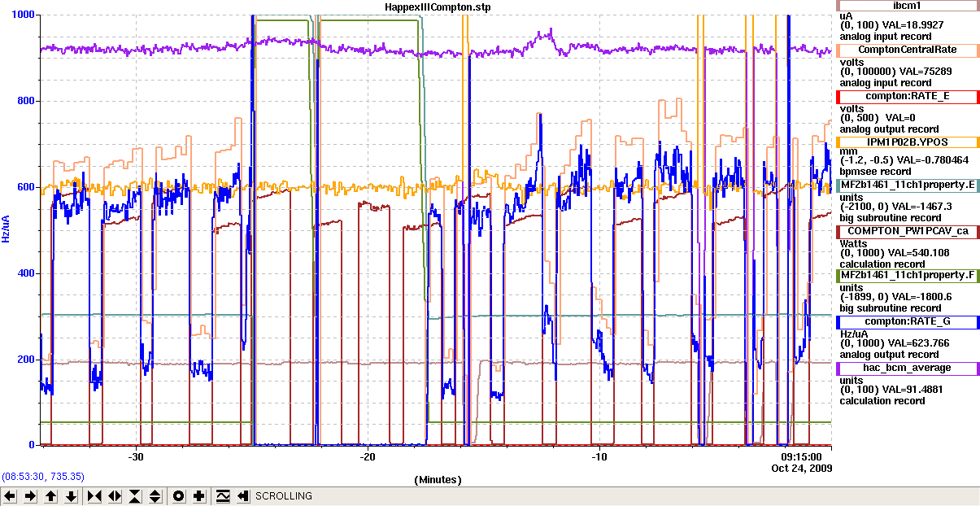Pan the graph right with right arrow

click(30, 495)
